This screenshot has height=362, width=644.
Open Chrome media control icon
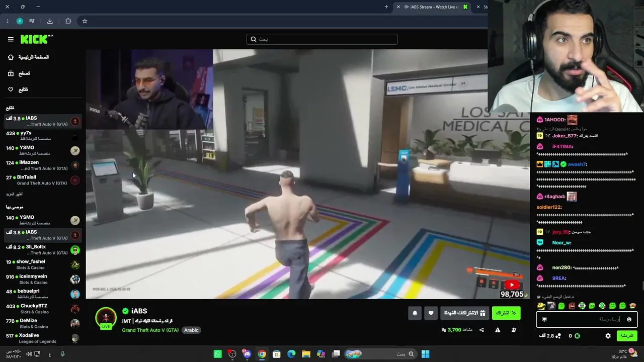(32, 21)
